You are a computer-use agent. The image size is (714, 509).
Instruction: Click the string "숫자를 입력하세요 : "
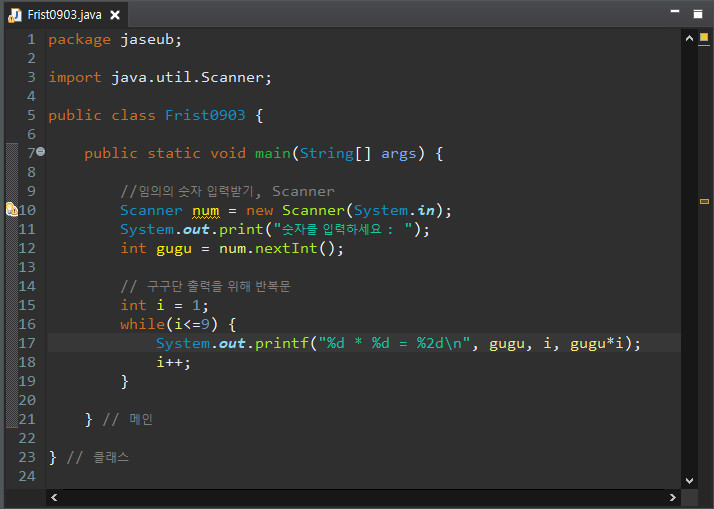pos(343,229)
